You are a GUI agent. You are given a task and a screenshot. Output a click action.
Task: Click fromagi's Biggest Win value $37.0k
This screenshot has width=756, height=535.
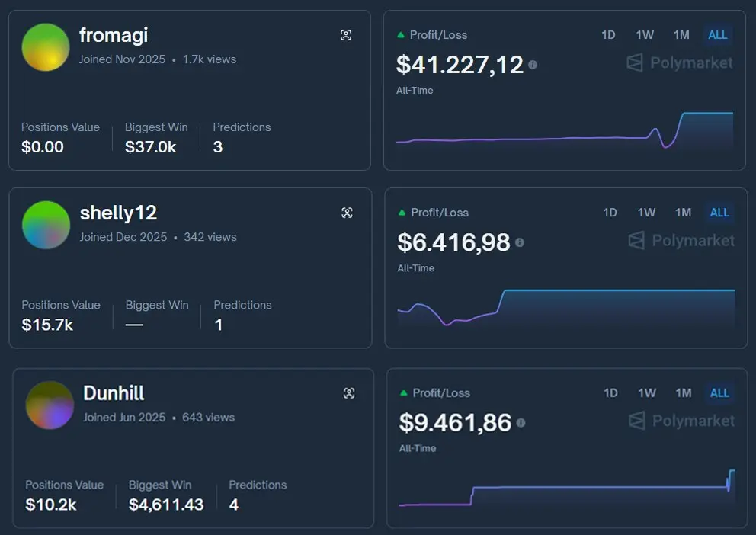pos(150,146)
